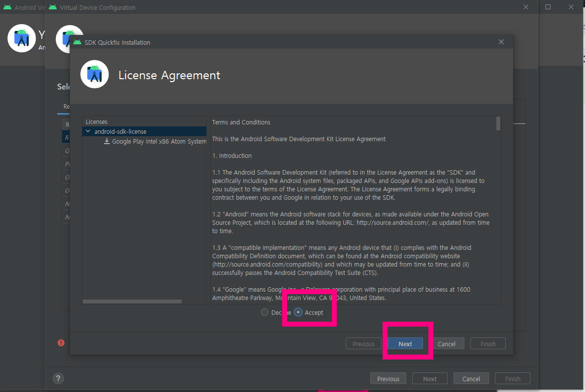The width and height of the screenshot is (585, 392).
Task: Click the "License Agreement" dialog heading
Action: pos(169,75)
